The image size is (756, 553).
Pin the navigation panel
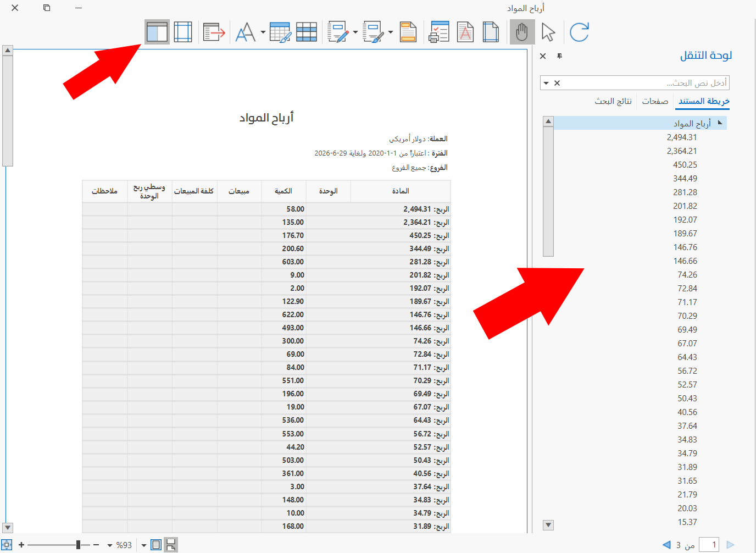point(559,56)
